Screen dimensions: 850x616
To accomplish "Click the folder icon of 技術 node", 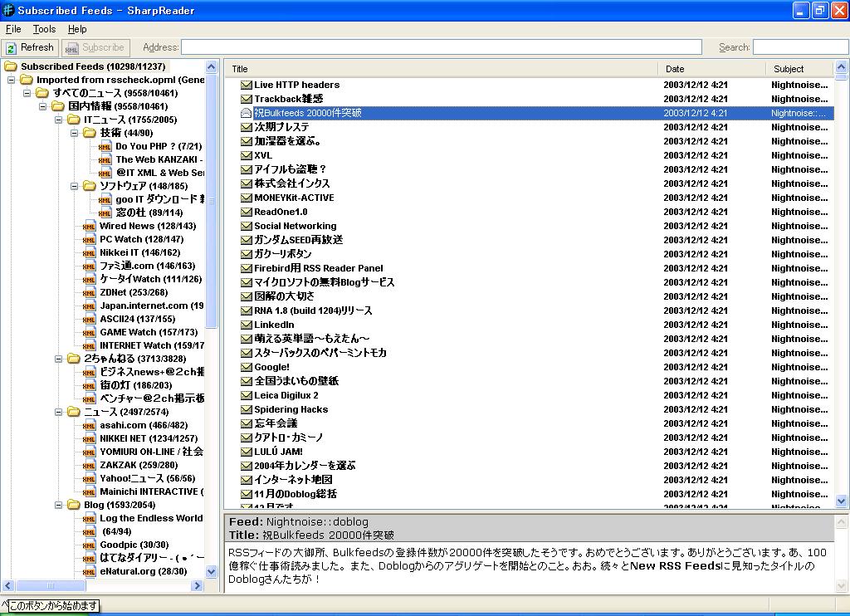I will (90, 133).
